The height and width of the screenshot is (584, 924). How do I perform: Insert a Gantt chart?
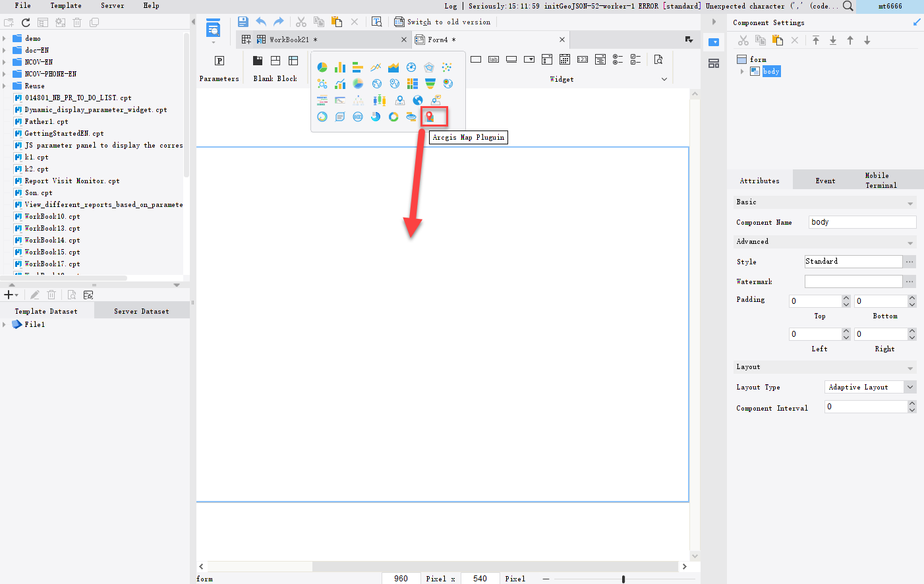pyautogui.click(x=340, y=100)
